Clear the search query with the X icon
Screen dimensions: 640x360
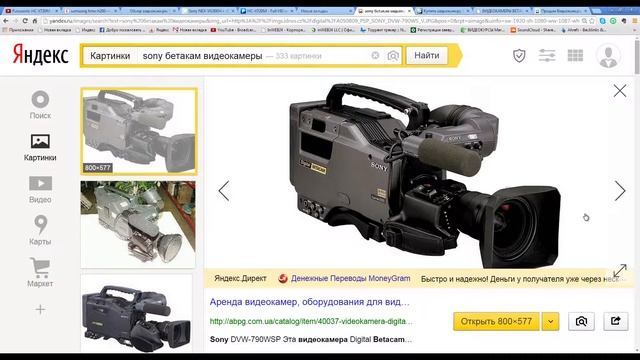[x=375, y=56]
